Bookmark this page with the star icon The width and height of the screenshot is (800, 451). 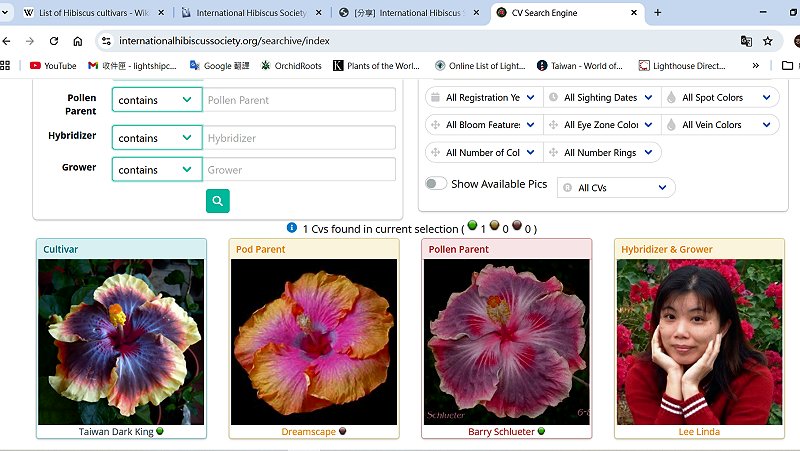pyautogui.click(x=768, y=41)
